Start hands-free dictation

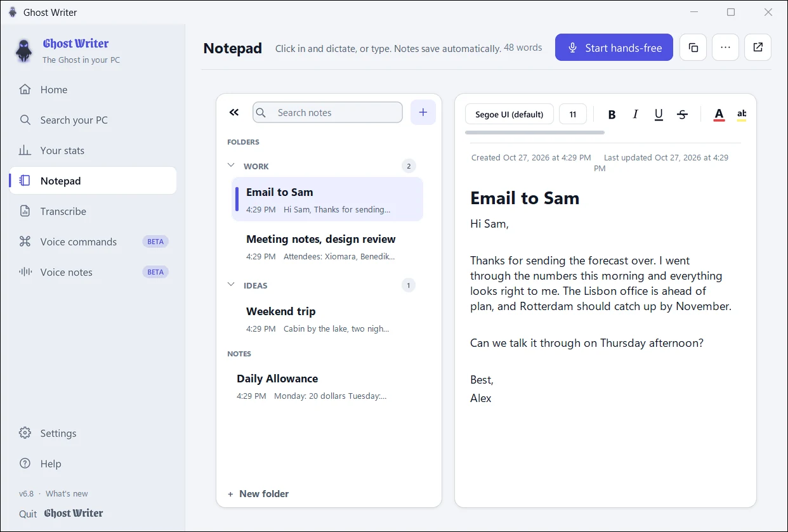point(614,48)
